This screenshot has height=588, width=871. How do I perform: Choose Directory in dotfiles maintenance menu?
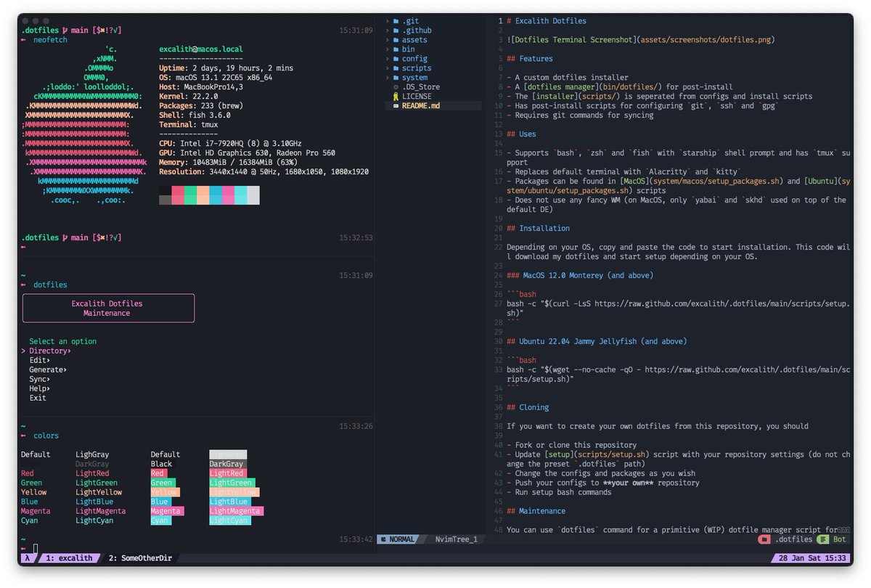[x=50, y=351]
